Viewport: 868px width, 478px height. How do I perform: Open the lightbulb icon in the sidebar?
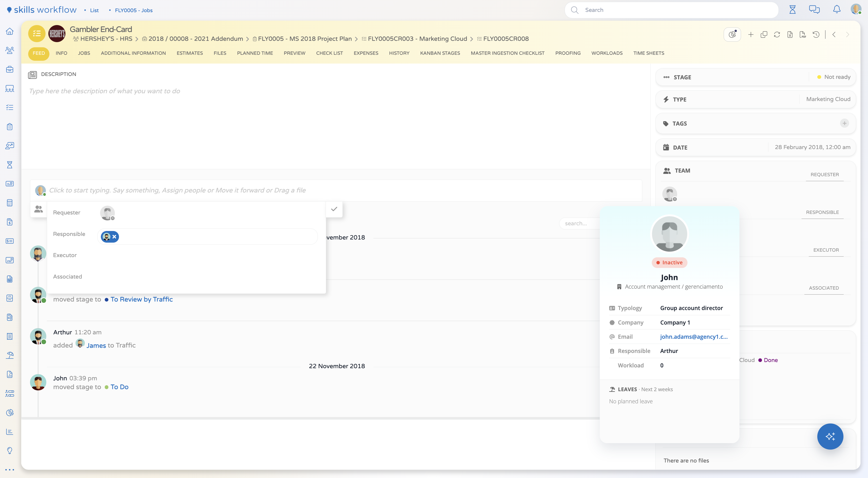pos(10,450)
